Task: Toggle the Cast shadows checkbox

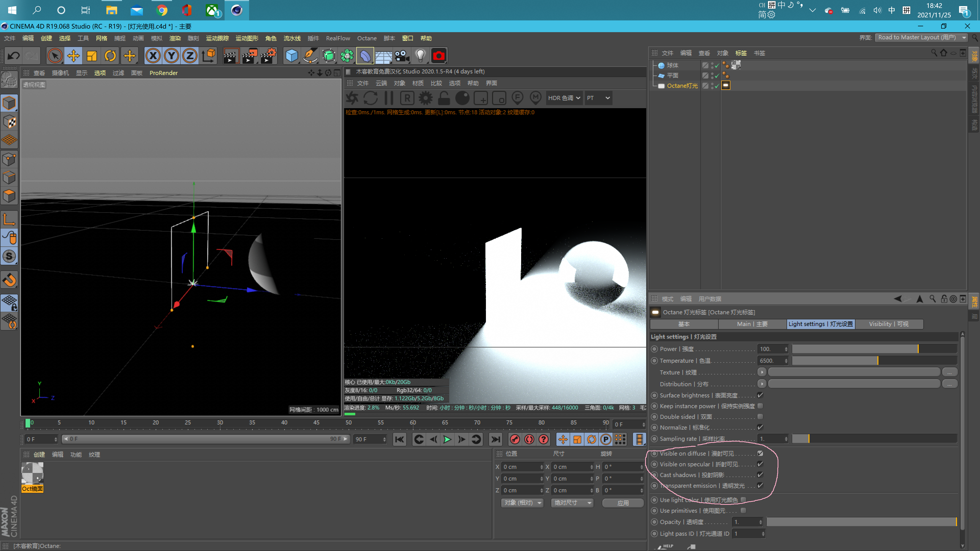Action: pos(761,474)
